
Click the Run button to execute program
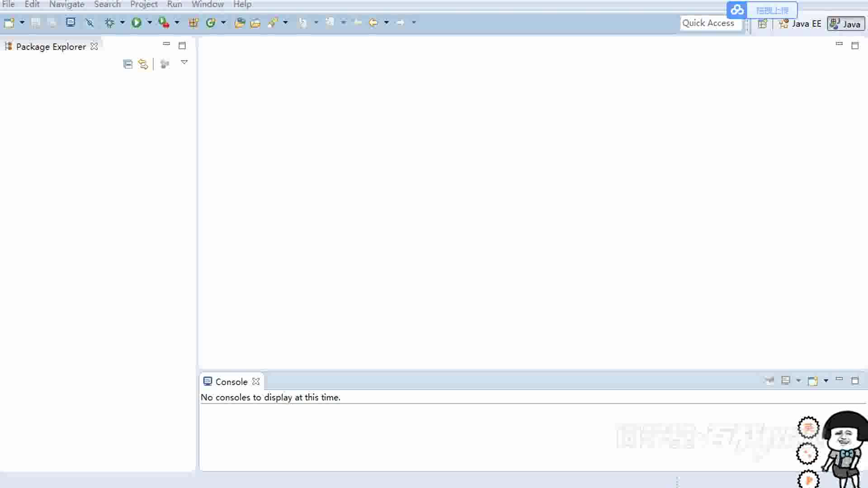137,23
